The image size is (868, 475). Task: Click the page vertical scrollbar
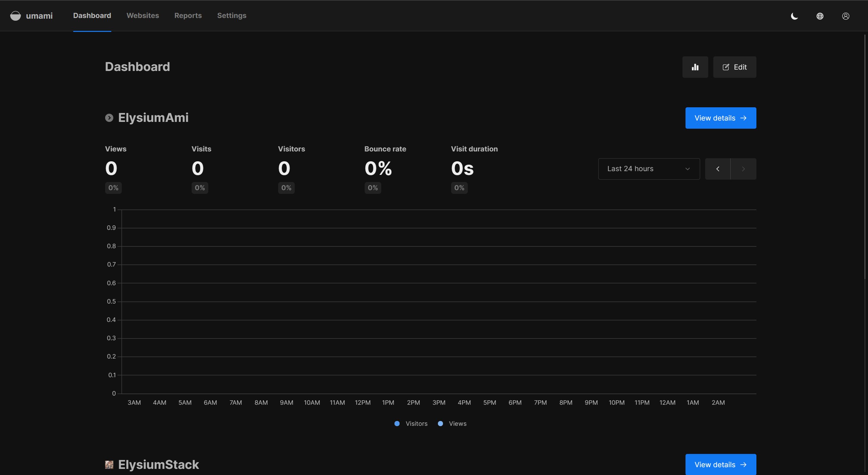pyautogui.click(x=865, y=156)
